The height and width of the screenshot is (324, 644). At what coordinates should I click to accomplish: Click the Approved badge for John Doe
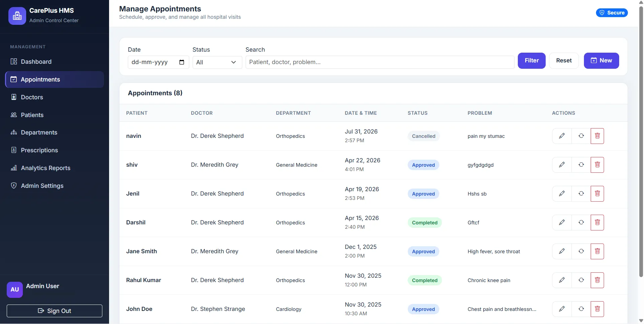(424, 309)
